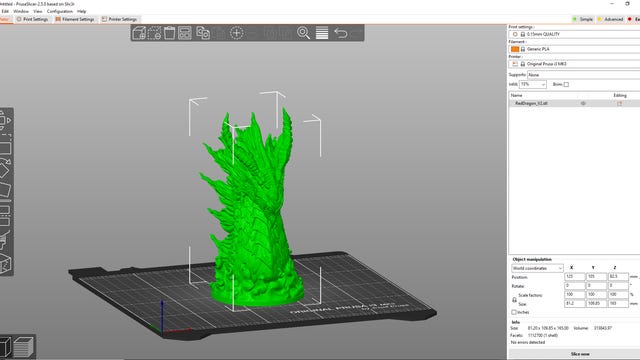Click the Name column header
640x360 pixels.
click(x=516, y=95)
